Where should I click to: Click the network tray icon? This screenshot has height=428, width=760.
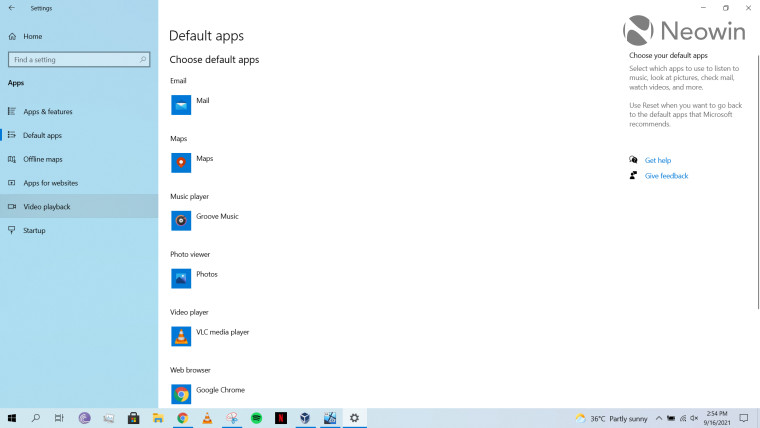coord(683,418)
